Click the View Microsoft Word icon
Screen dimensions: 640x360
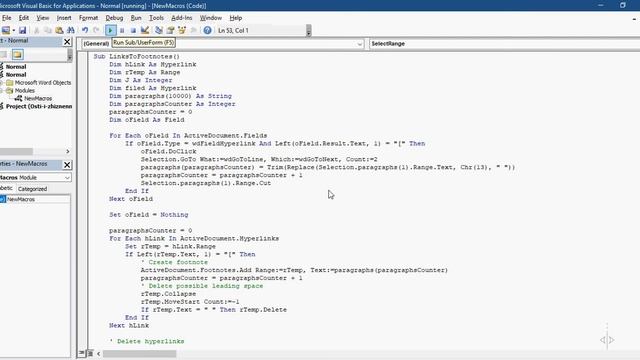(5, 30)
